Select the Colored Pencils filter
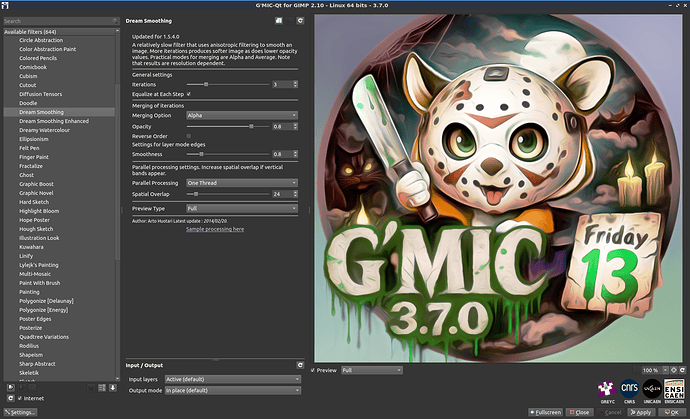Screen dimensions: 690x419 [38, 58]
